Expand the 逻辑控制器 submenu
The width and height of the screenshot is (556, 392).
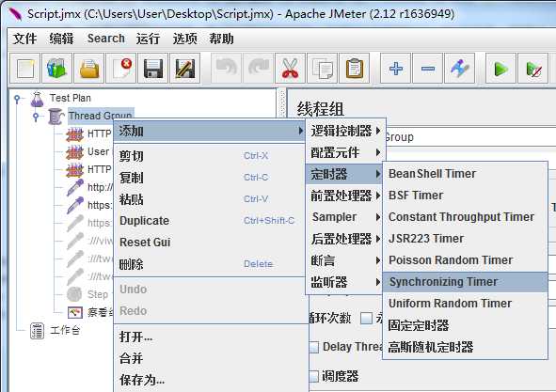(345, 131)
